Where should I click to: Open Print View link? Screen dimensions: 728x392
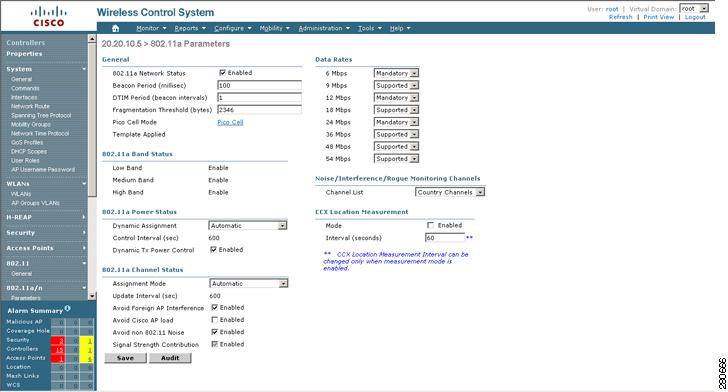coord(658,17)
